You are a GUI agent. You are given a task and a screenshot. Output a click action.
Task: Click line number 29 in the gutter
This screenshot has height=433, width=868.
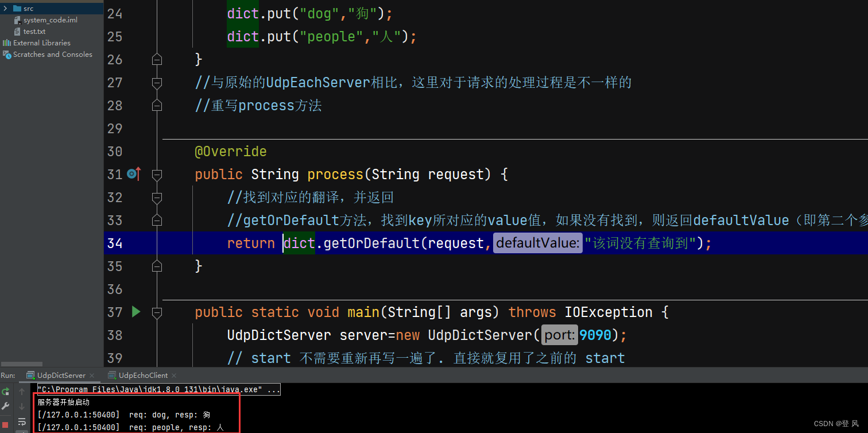115,128
